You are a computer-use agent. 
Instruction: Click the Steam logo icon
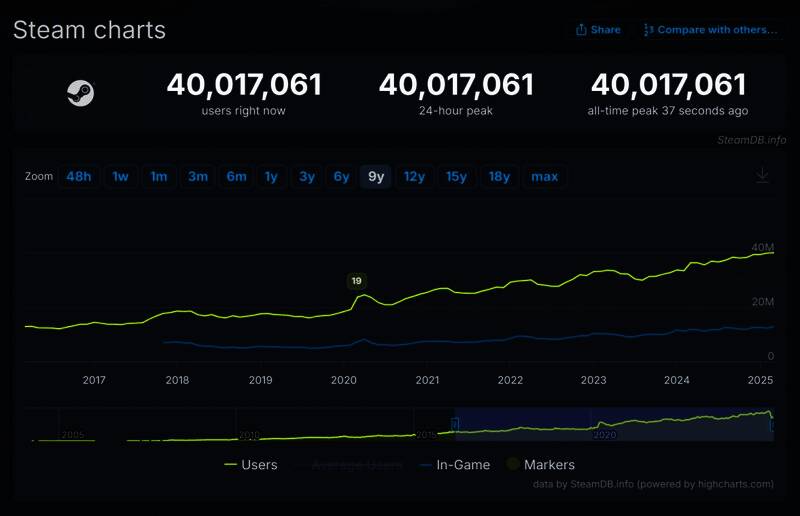pos(80,94)
